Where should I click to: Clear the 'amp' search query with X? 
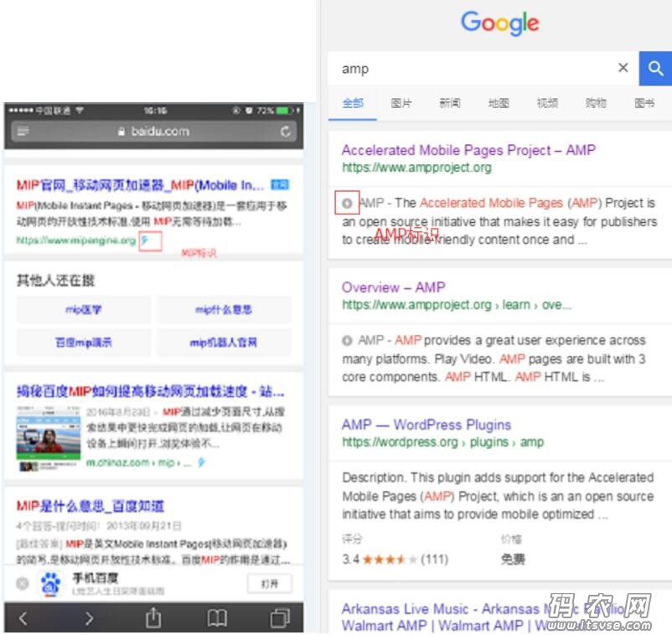coord(623,67)
